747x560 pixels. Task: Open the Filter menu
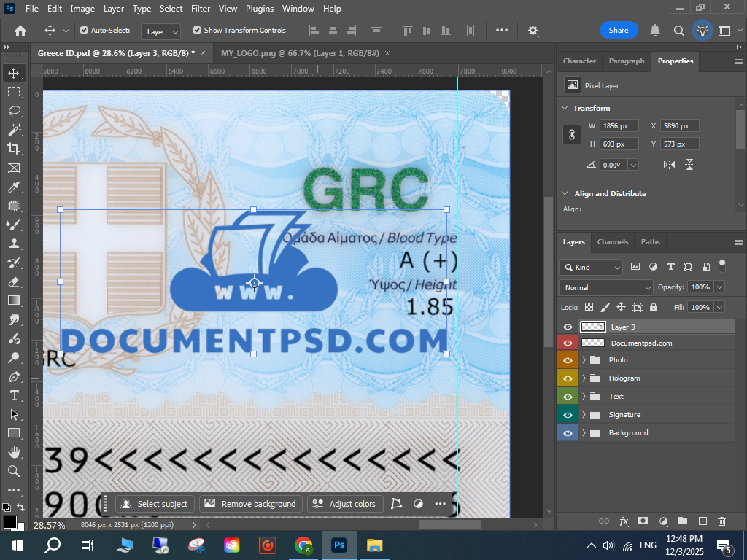201,9
